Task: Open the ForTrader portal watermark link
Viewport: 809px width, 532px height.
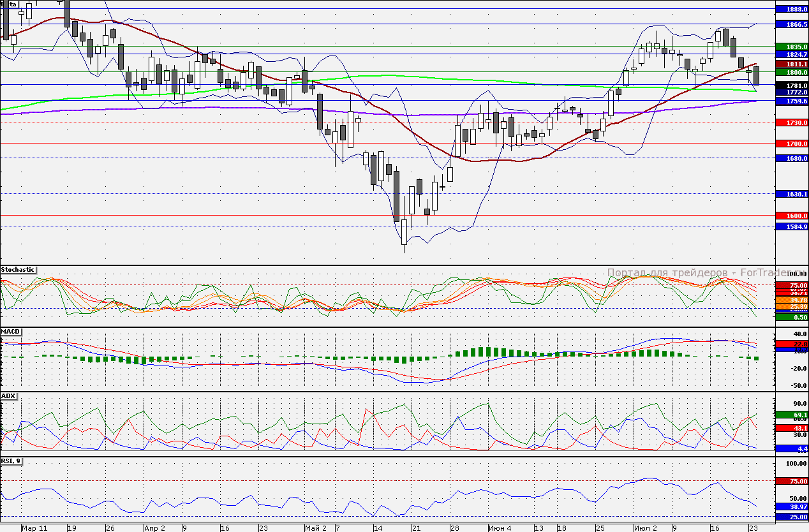Action: point(690,273)
